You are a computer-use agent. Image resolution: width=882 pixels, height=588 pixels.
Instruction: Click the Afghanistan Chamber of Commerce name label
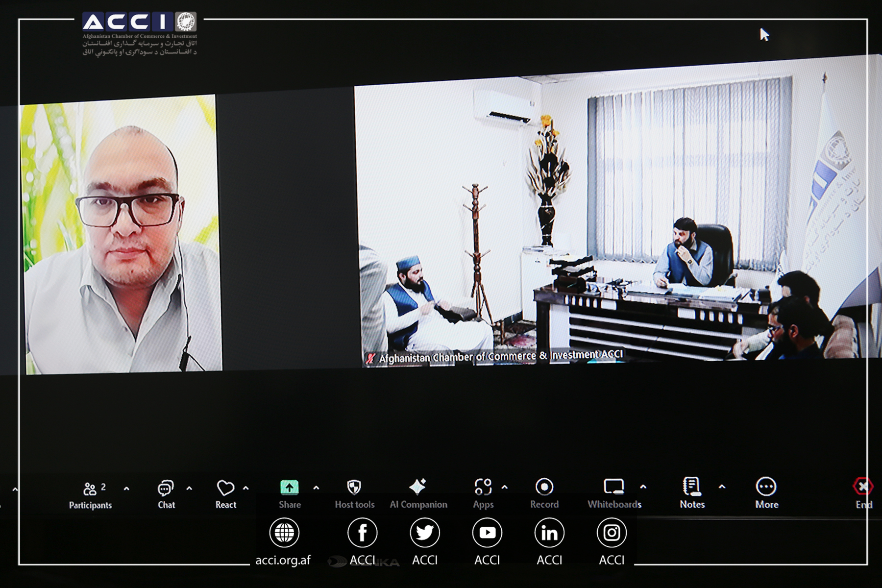501,356
